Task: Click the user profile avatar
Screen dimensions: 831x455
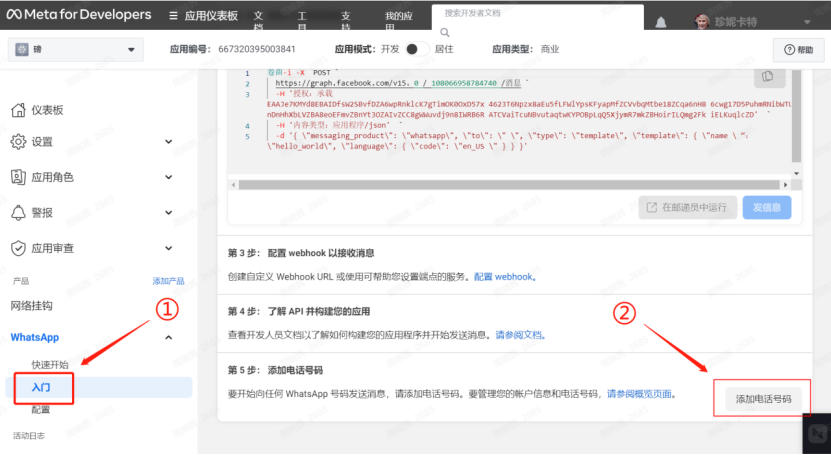Action: 704,22
